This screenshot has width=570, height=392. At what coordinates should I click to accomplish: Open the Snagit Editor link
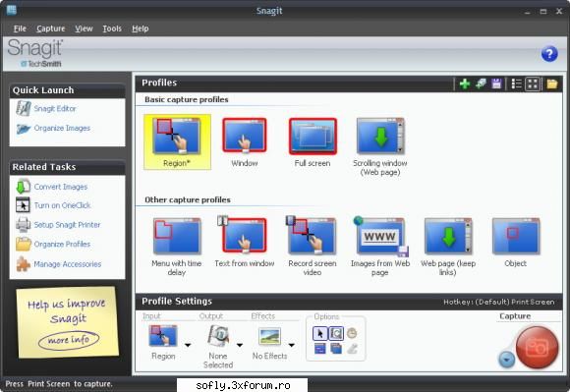click(55, 108)
